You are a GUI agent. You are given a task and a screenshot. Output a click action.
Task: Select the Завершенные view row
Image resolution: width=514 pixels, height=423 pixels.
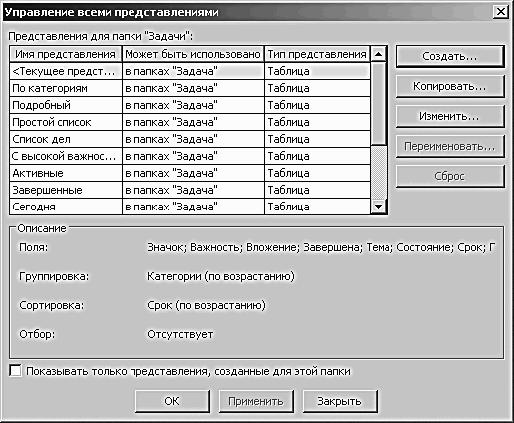click(x=190, y=190)
